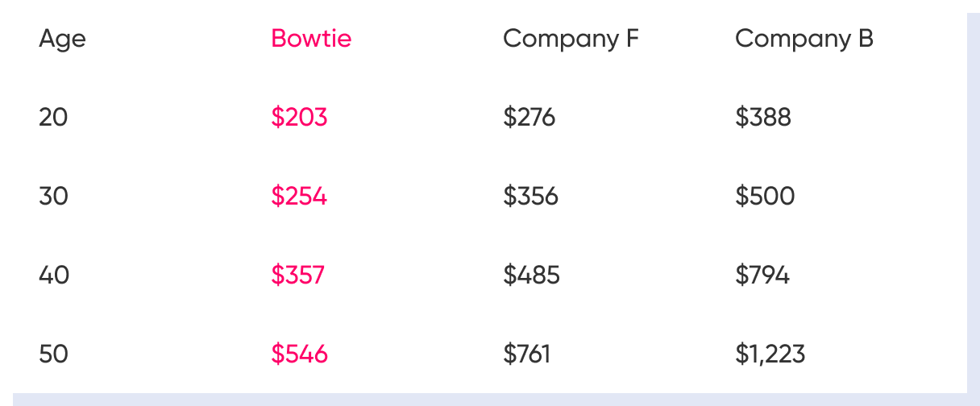Click Bowtie's $546 price
This screenshot has width=980, height=406.
coord(299,354)
